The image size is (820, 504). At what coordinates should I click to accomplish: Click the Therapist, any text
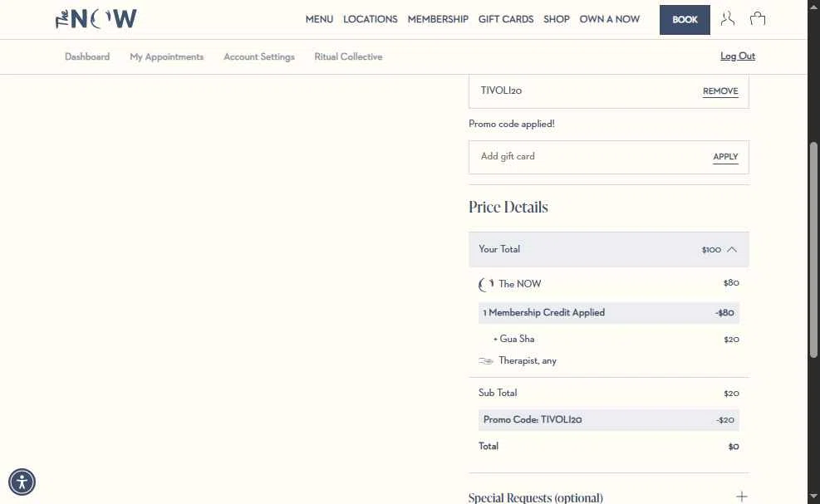point(527,360)
